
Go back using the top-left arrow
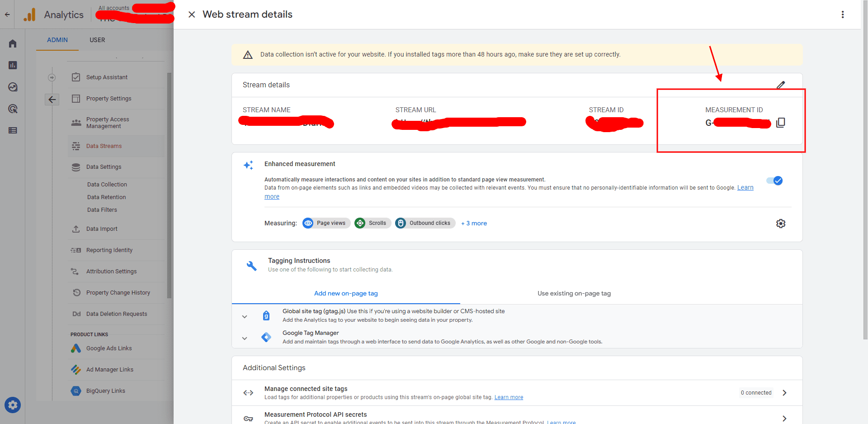point(7,14)
